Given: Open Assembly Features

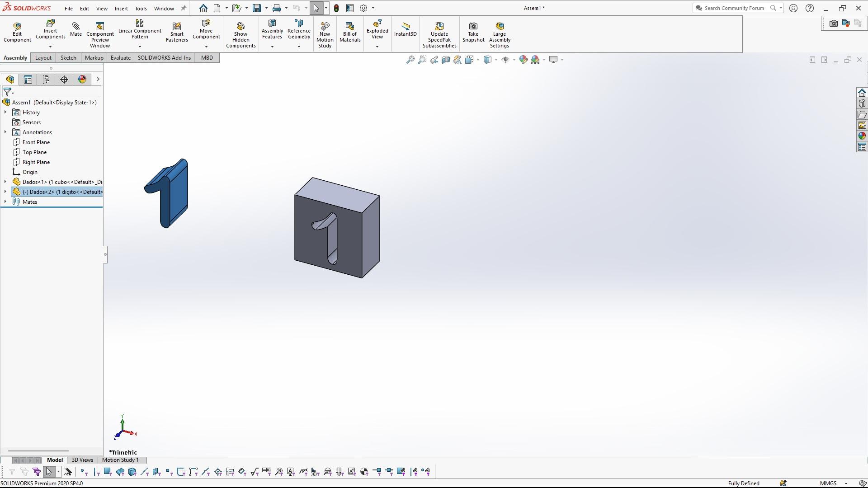Looking at the screenshot, I should [272, 30].
